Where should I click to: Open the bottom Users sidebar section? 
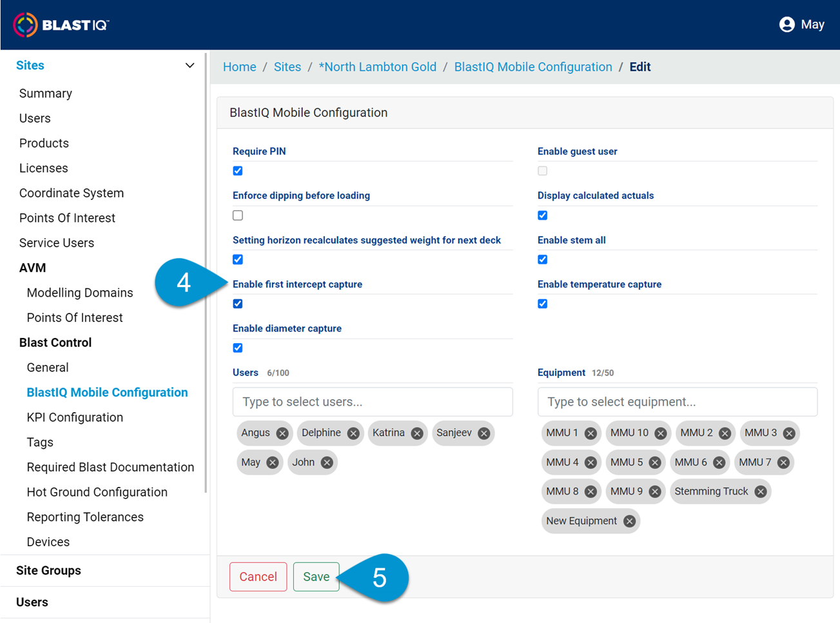[32, 602]
